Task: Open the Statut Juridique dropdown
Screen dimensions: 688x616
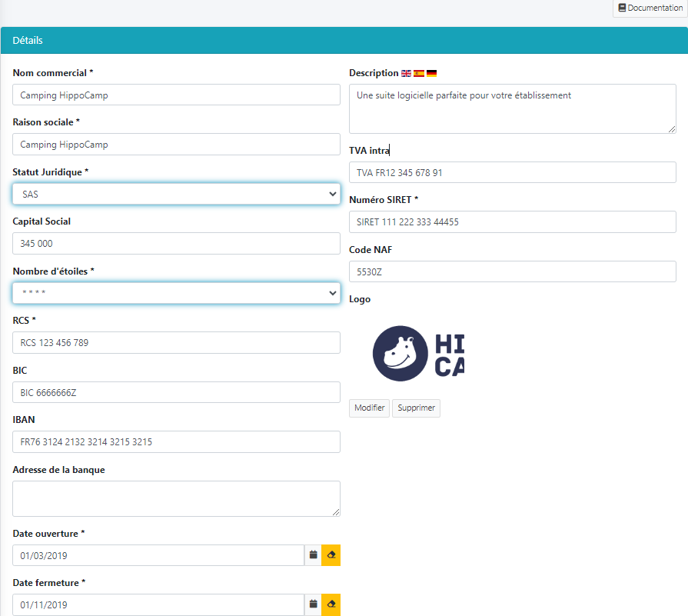Action: point(176,195)
